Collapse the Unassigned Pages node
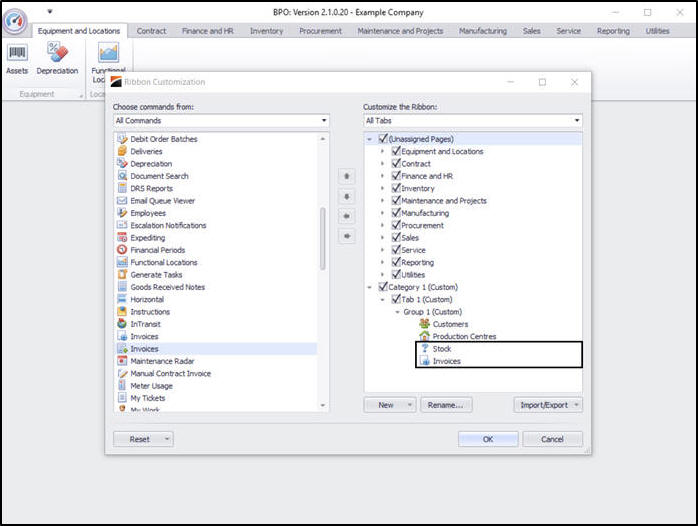Screen dimensions: 698x526 point(369,139)
